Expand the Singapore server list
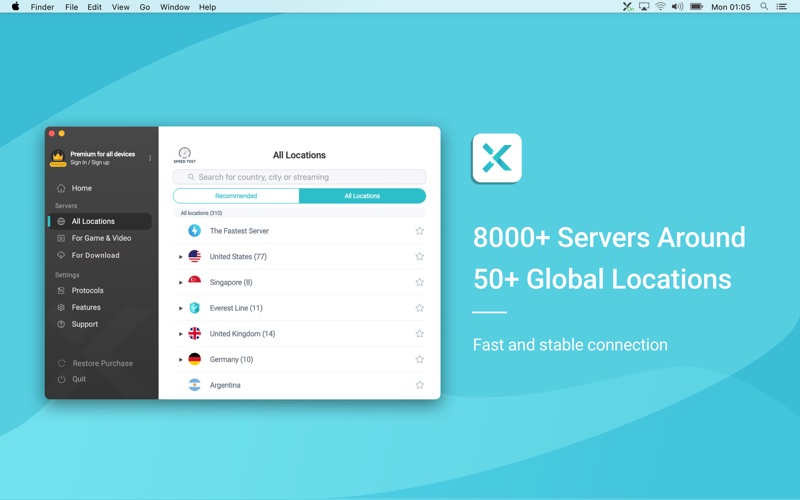 coord(181,282)
